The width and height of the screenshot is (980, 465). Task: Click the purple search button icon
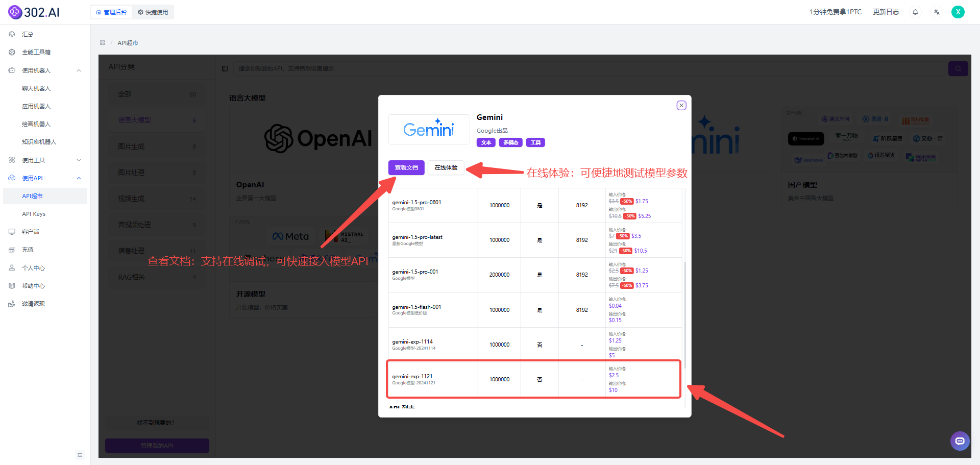tap(958, 68)
